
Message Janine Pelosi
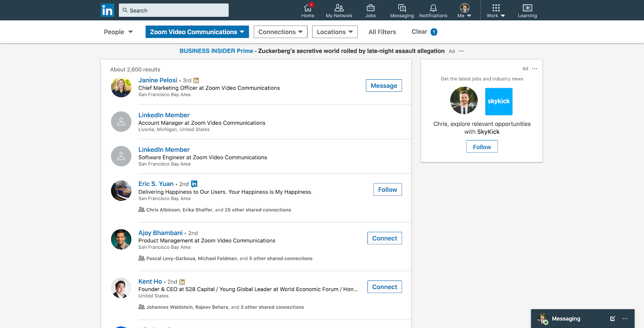point(384,86)
